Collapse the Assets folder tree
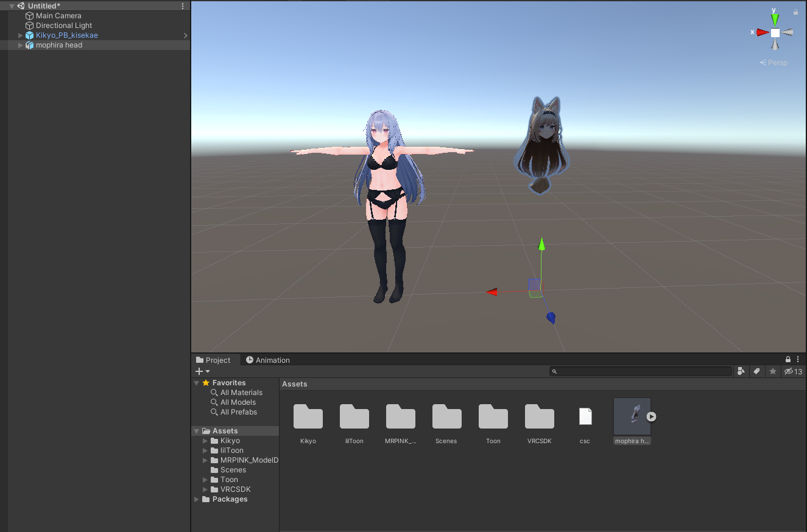This screenshot has height=532, width=807. tap(197, 431)
